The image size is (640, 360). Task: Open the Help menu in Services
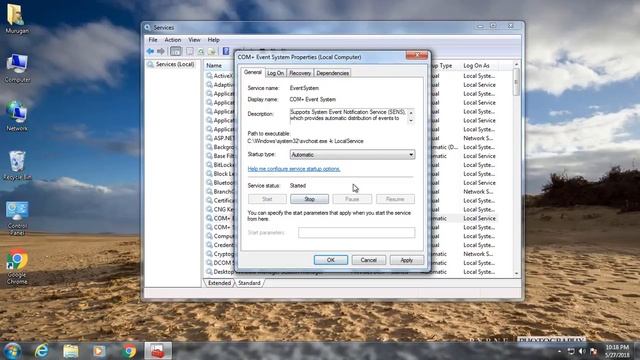[213, 40]
